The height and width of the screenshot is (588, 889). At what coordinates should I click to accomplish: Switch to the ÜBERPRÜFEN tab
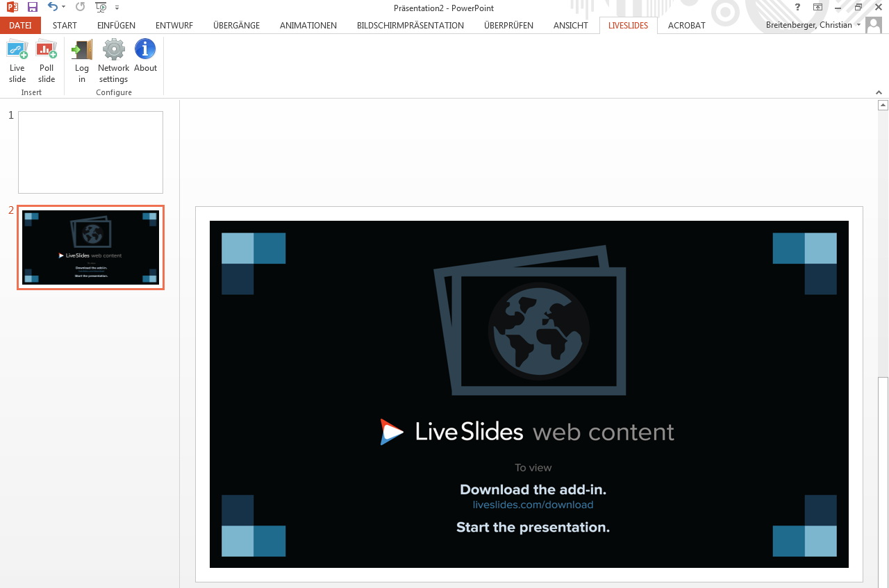(508, 25)
